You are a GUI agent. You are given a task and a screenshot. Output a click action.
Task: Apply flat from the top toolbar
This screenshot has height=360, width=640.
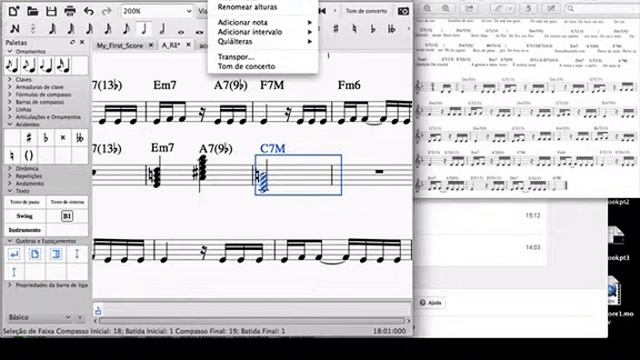tap(373, 29)
